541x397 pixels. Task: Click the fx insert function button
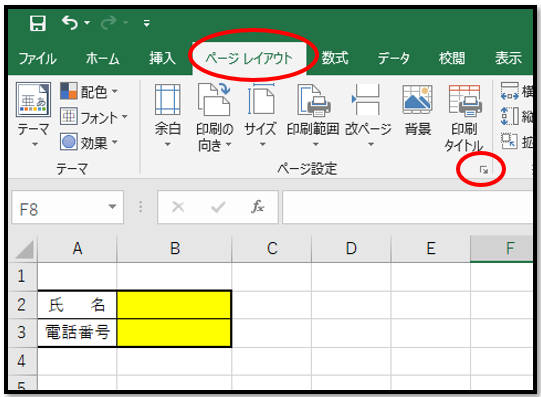coord(257,207)
